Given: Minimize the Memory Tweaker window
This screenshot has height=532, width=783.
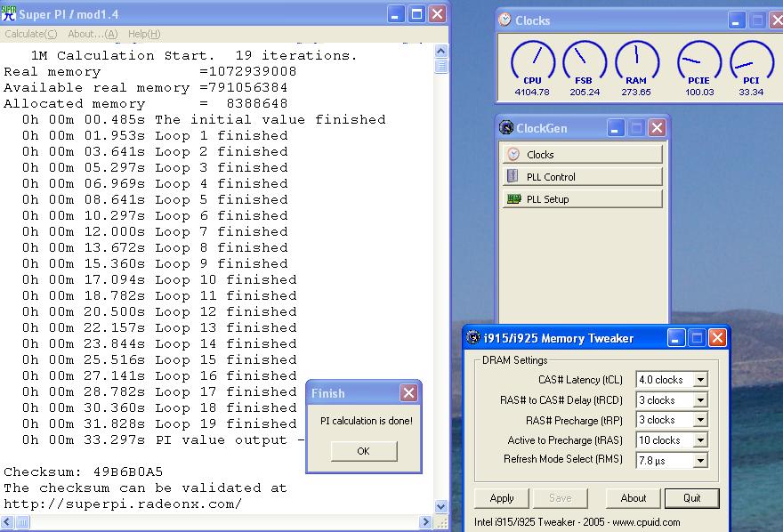Looking at the screenshot, I should click(675, 338).
